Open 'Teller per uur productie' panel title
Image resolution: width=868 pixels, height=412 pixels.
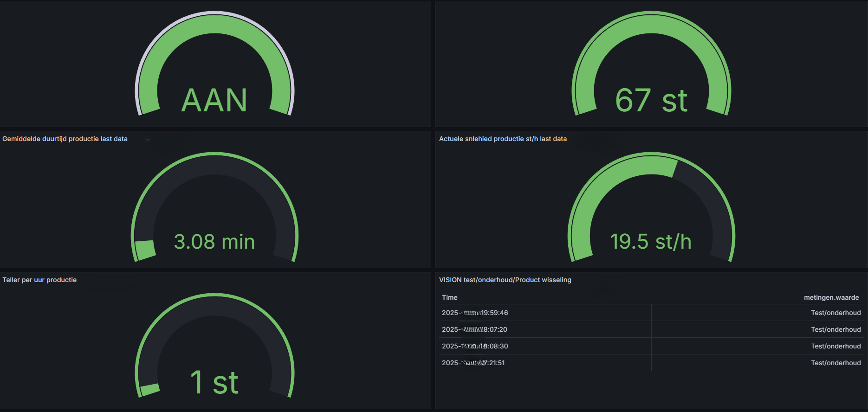(39, 280)
